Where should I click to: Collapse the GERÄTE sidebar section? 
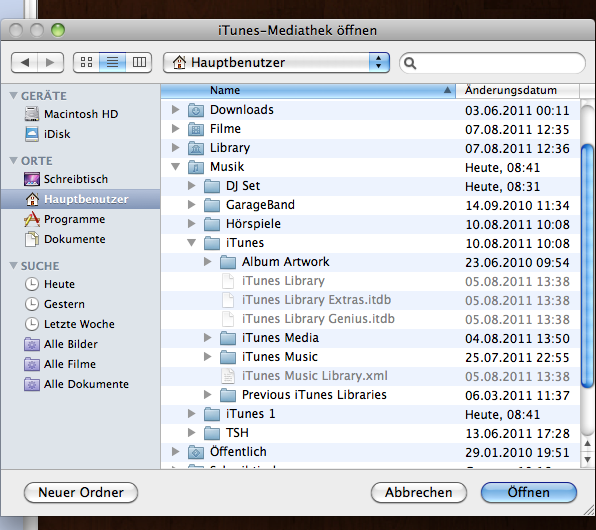tap(13, 95)
